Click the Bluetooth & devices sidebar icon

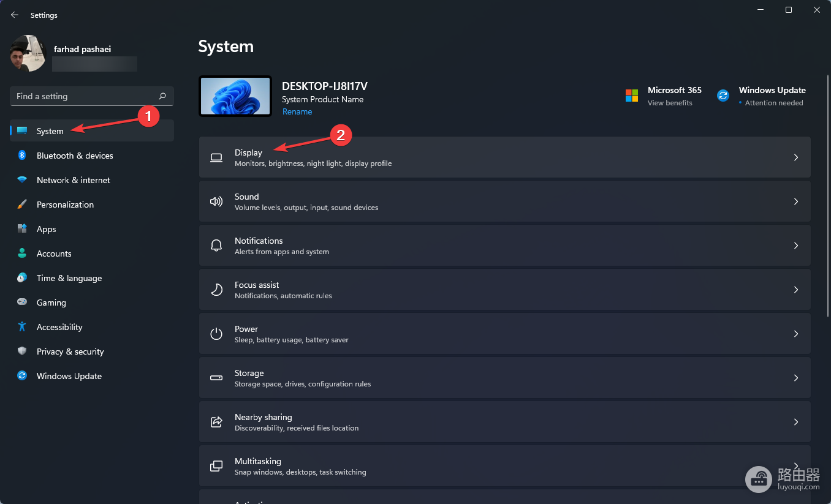pos(22,156)
